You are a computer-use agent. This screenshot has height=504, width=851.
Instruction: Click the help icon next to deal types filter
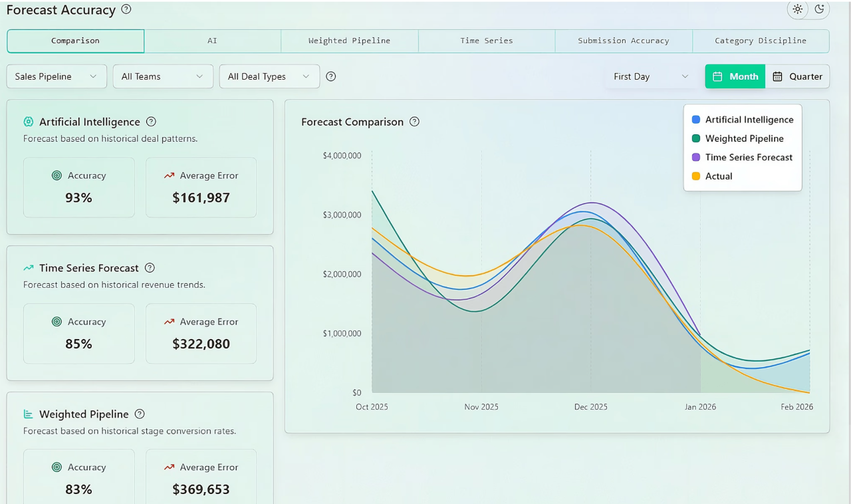point(331,76)
